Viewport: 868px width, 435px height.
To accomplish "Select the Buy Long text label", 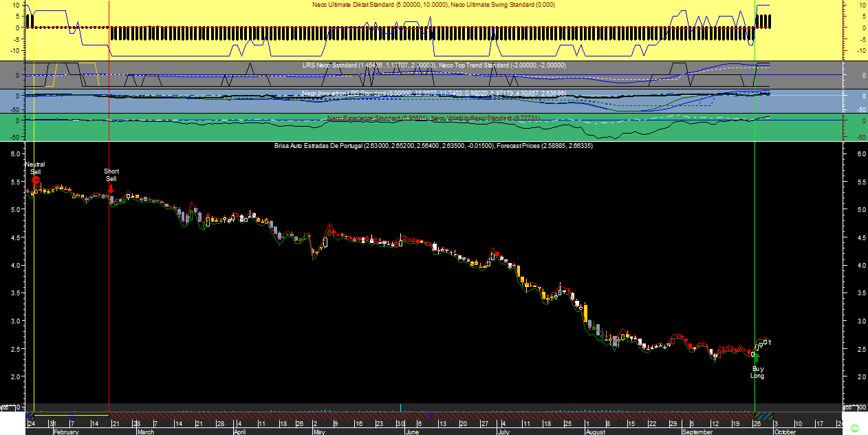I will click(757, 372).
